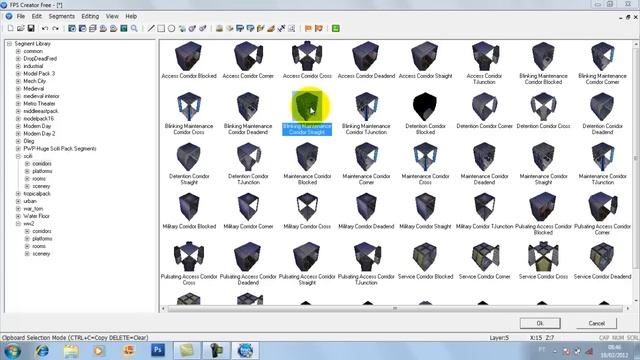
Task: Open the File menu
Action: tap(21, 16)
